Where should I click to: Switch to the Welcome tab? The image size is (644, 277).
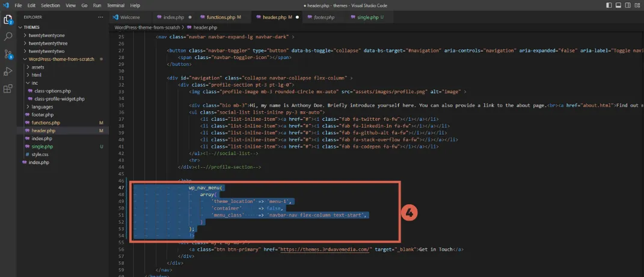pyautogui.click(x=129, y=17)
